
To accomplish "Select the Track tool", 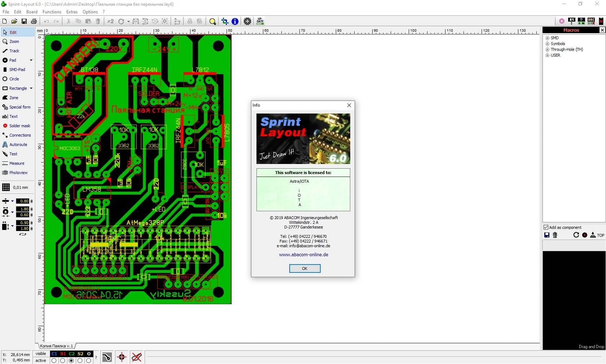I will [x=17, y=51].
